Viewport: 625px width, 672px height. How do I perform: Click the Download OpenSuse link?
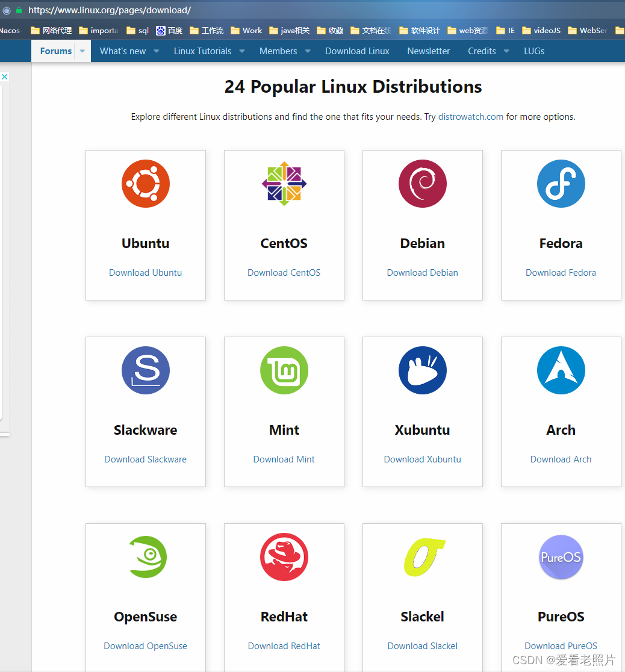pyautogui.click(x=145, y=646)
